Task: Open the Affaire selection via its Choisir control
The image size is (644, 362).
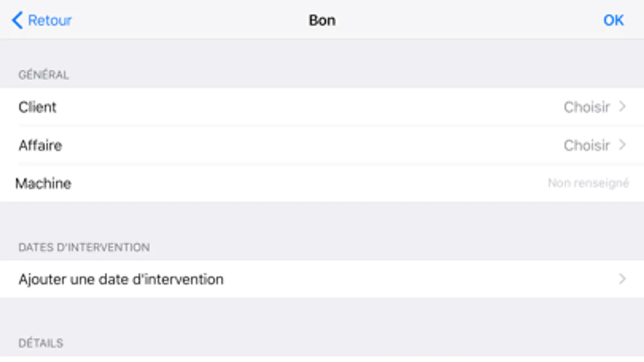Action: pyautogui.click(x=587, y=145)
